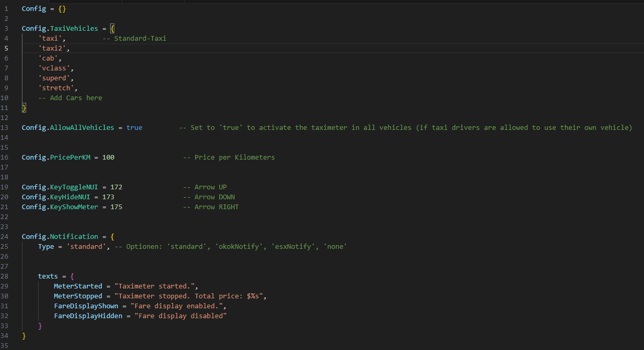644x350 pixels.
Task: Click line number 3 in the gutter
Action: point(6,29)
